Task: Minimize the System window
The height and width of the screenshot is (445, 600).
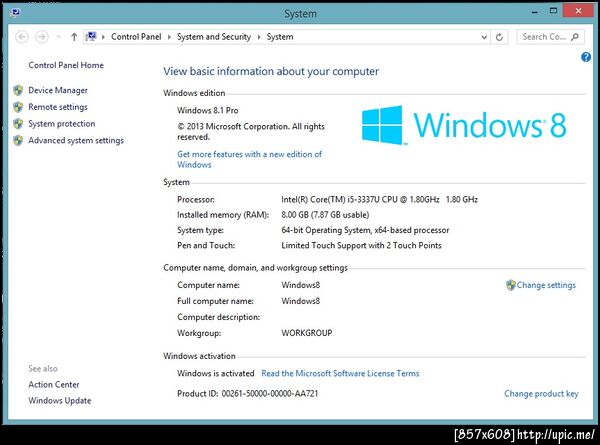Action: click(535, 12)
